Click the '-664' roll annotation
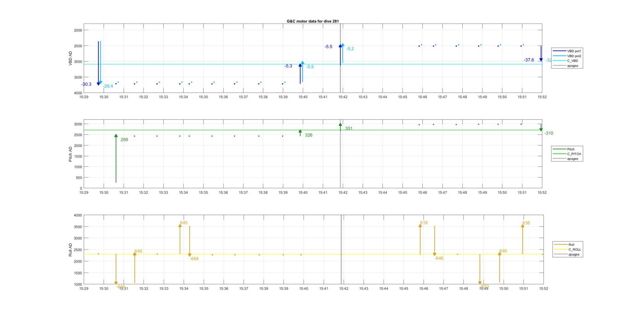The width and height of the screenshot is (644, 319). (194, 259)
